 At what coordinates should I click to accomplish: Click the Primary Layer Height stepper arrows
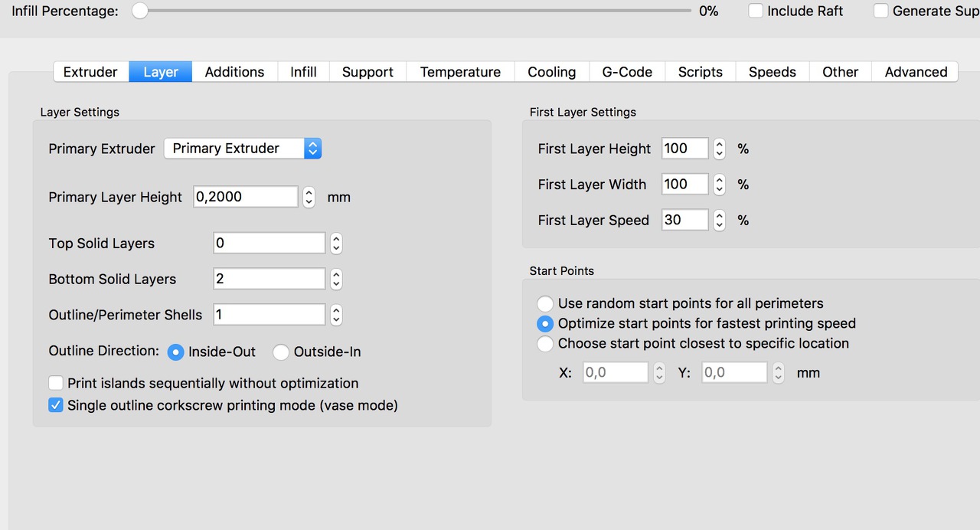[x=309, y=198]
